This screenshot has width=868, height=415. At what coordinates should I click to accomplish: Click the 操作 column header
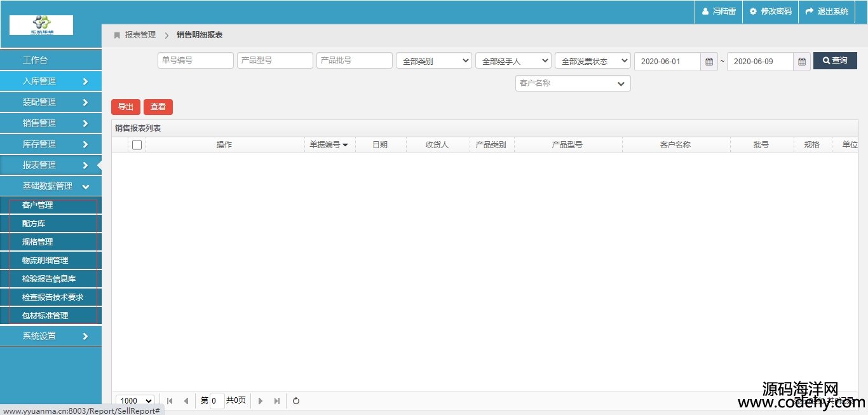224,145
